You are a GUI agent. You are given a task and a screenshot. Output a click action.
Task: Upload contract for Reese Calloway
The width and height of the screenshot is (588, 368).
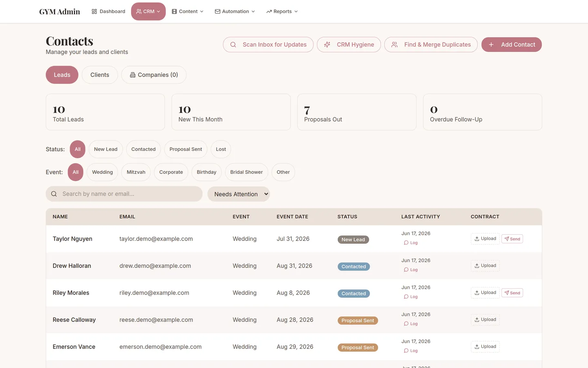coord(485,320)
